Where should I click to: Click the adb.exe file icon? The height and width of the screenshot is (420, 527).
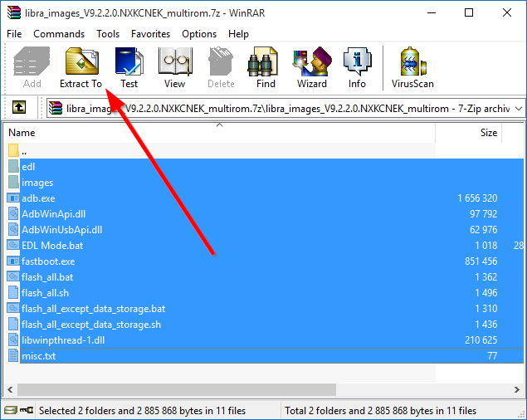[13, 198]
